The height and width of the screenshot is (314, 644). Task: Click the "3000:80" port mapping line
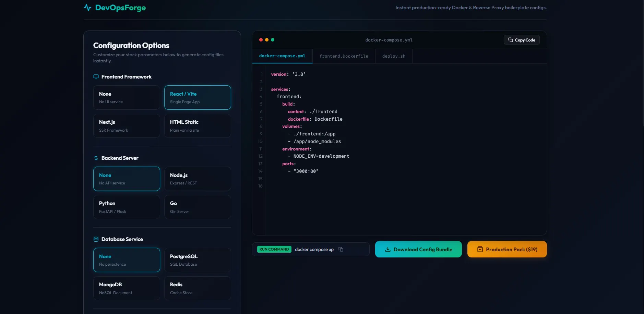pos(303,171)
